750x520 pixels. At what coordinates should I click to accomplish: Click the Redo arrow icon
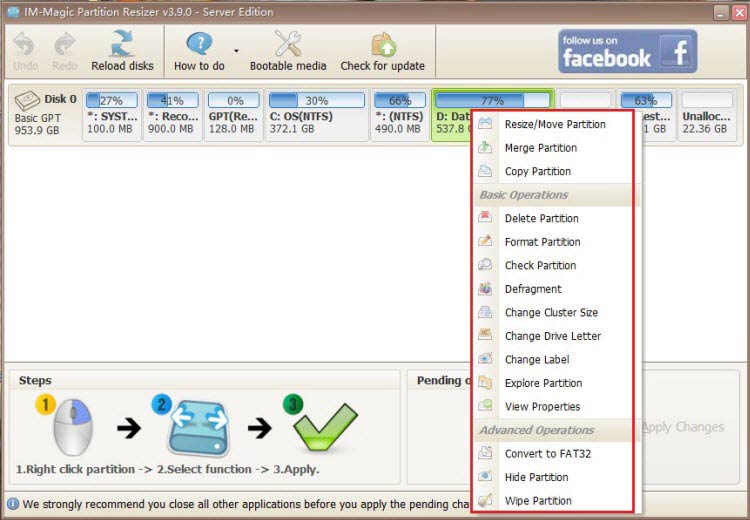tap(65, 44)
